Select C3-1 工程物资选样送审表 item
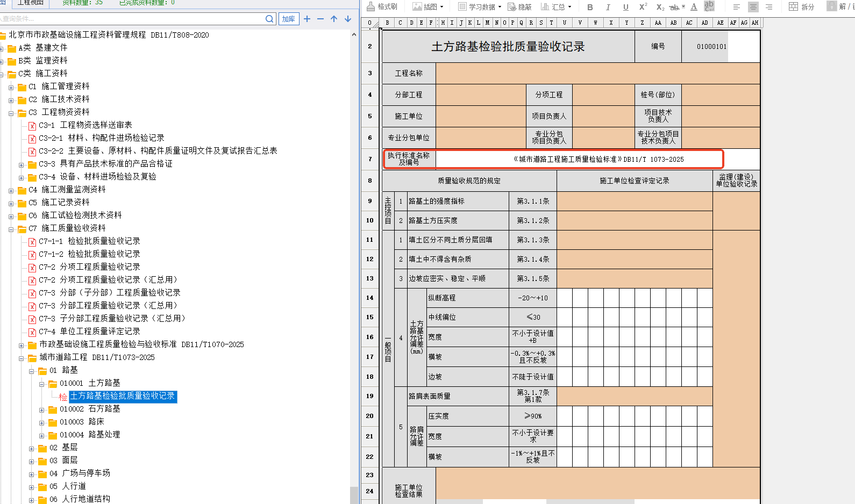 [x=85, y=125]
